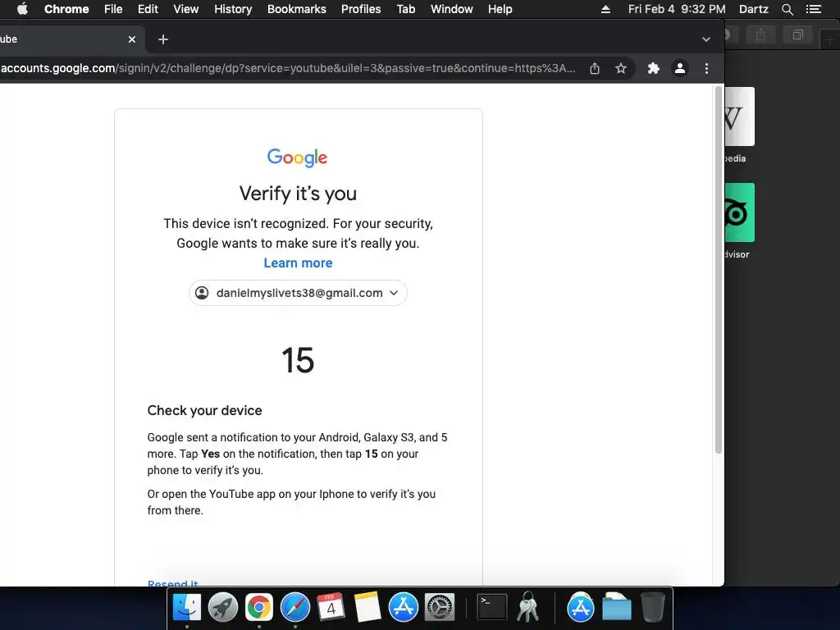
Task: Open the App Store icon left of System Preferences
Action: (x=404, y=608)
